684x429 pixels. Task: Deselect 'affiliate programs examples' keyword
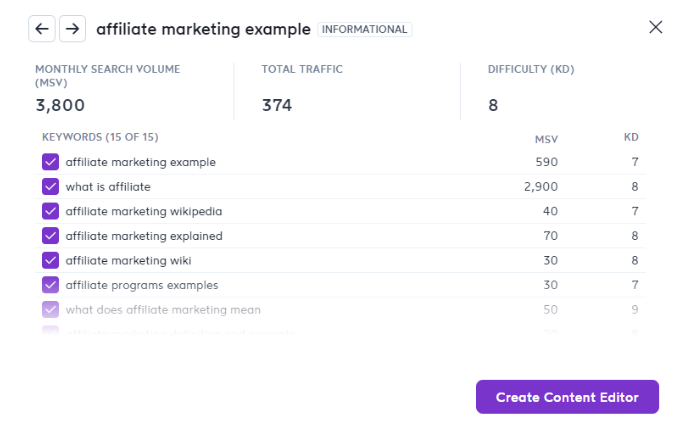[x=51, y=285]
